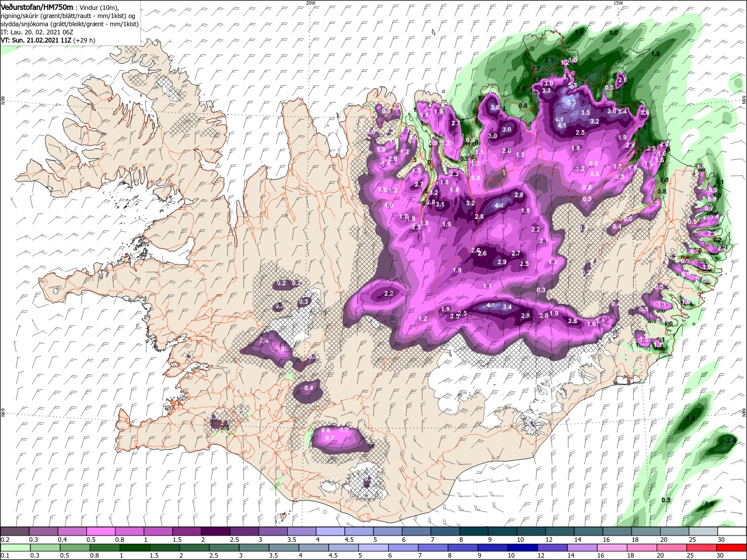Click the '(+29 h)' forecast offset
The width and height of the screenshot is (747, 560).
[85, 40]
